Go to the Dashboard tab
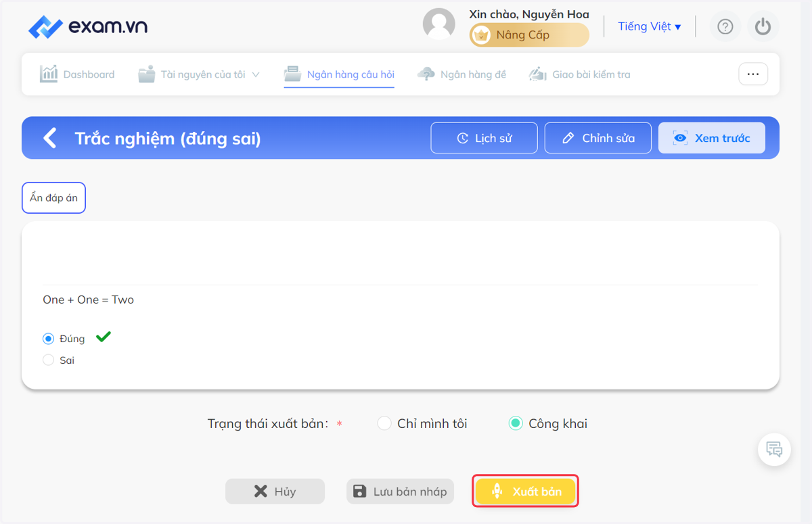Viewport: 812px width, 524px height. 77,74
